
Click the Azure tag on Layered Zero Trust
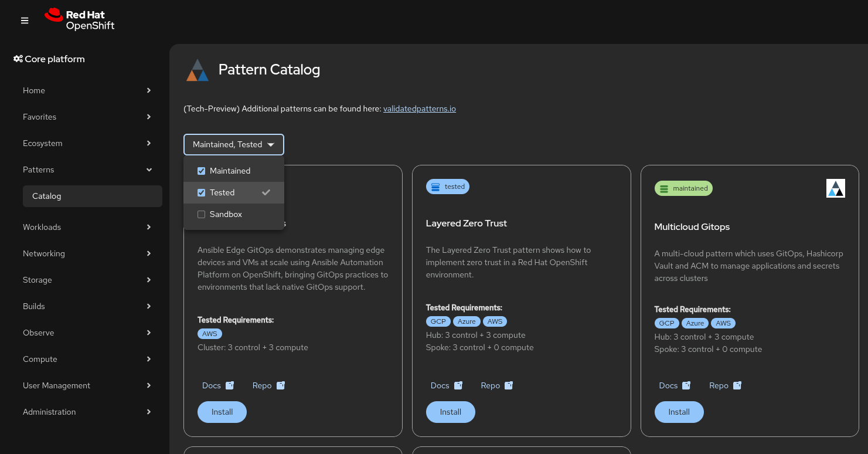coord(467,321)
